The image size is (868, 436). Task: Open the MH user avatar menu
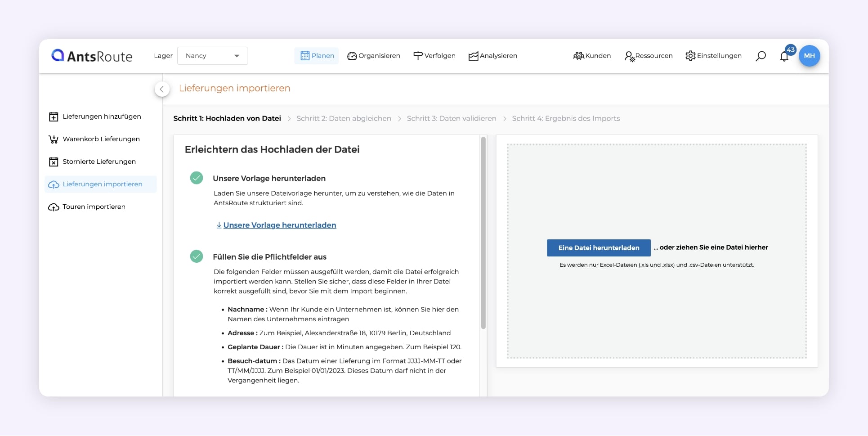pos(809,56)
